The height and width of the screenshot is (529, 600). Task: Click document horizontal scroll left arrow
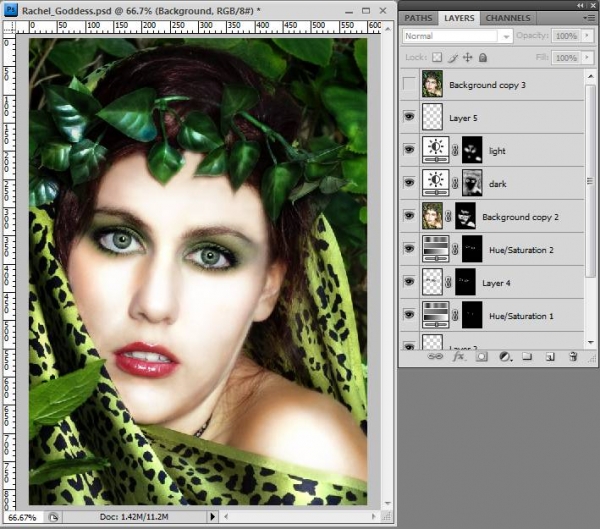pyautogui.click(x=226, y=517)
